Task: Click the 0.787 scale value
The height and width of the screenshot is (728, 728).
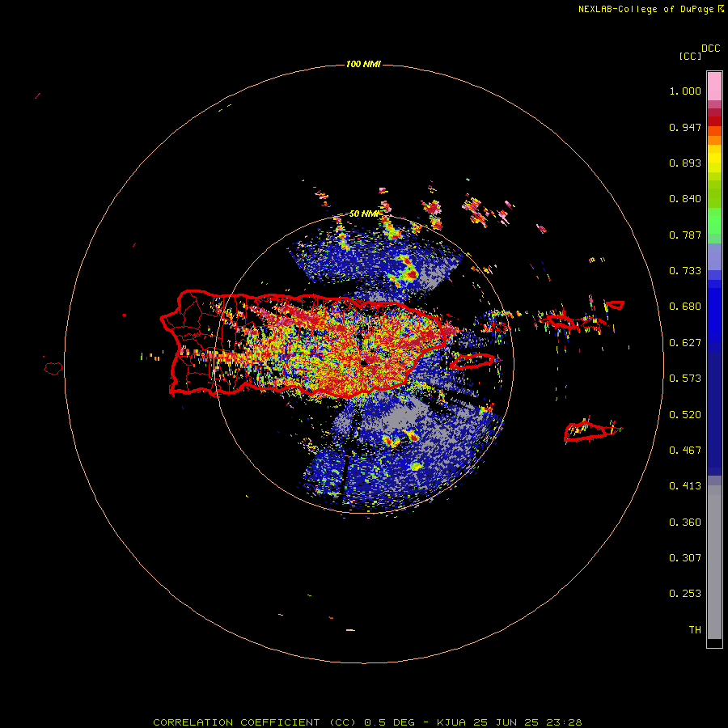Action: 685,235
